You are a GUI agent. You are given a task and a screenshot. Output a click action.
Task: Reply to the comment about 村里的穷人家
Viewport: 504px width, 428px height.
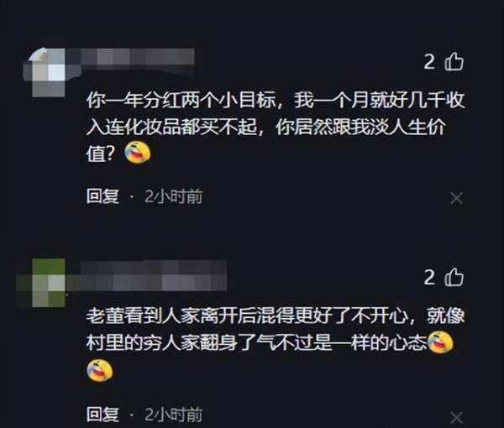[x=102, y=415]
